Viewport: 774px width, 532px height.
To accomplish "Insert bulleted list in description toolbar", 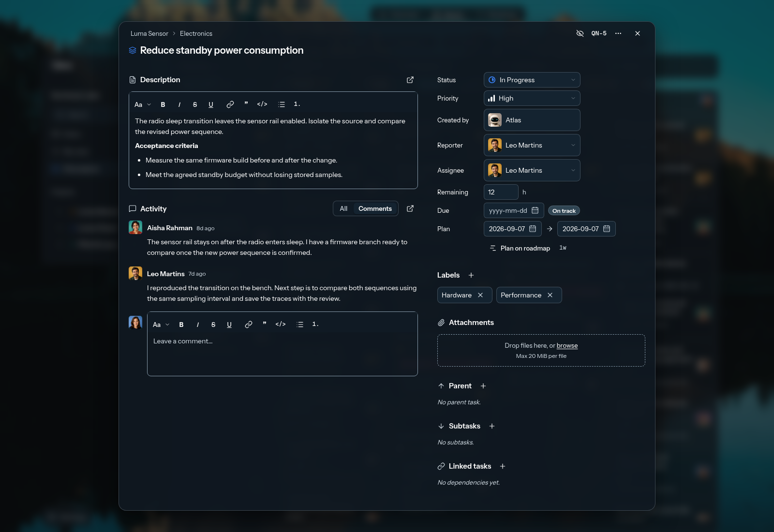I will click(x=282, y=104).
